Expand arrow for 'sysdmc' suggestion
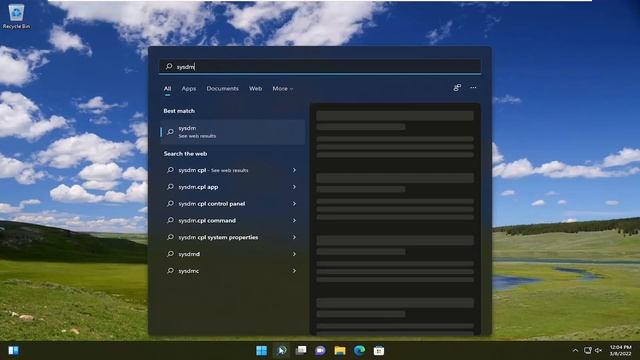Screen dimensions: 640x360 294,271
